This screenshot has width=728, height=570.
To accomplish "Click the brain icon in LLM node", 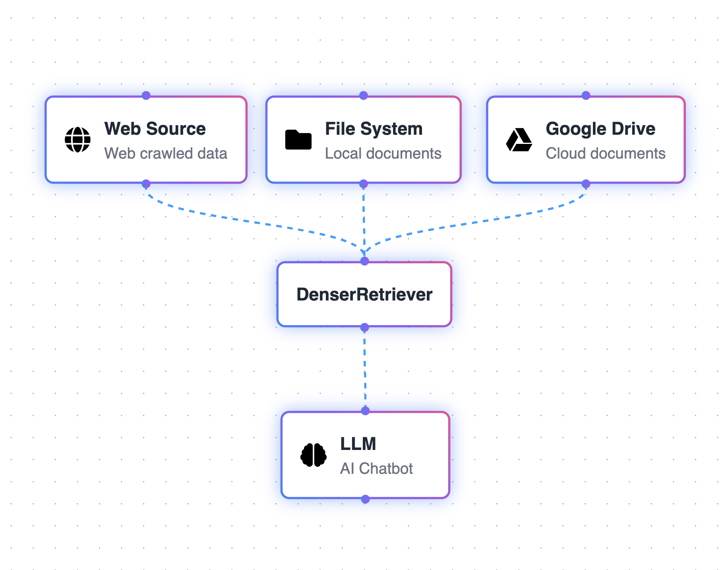I will [x=314, y=455].
